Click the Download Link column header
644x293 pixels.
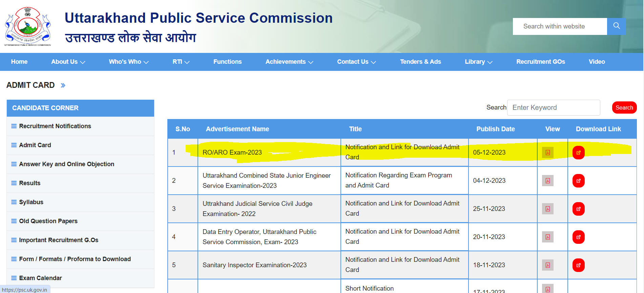click(x=598, y=129)
